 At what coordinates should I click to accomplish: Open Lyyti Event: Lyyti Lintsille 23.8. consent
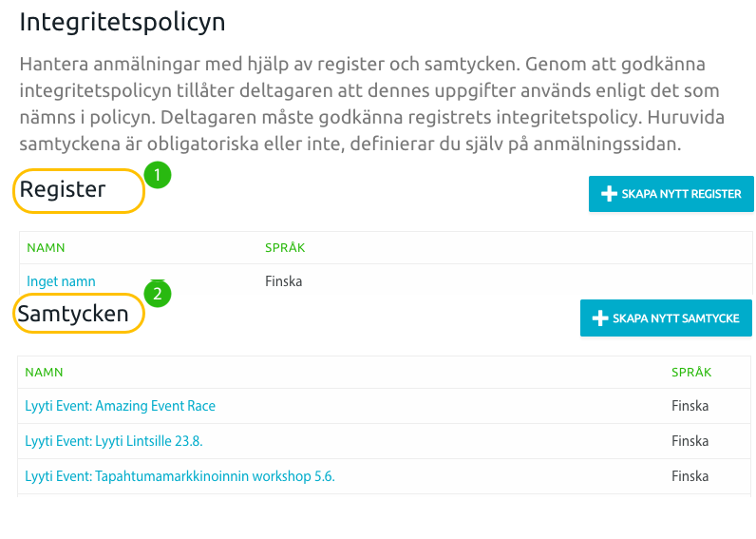point(114,441)
